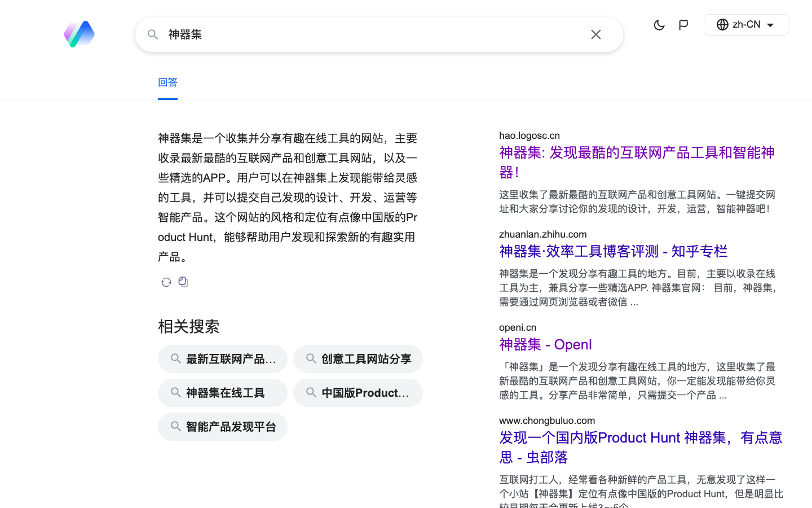Choose the 中国版Product related search chip
The image size is (812, 508).
click(358, 393)
